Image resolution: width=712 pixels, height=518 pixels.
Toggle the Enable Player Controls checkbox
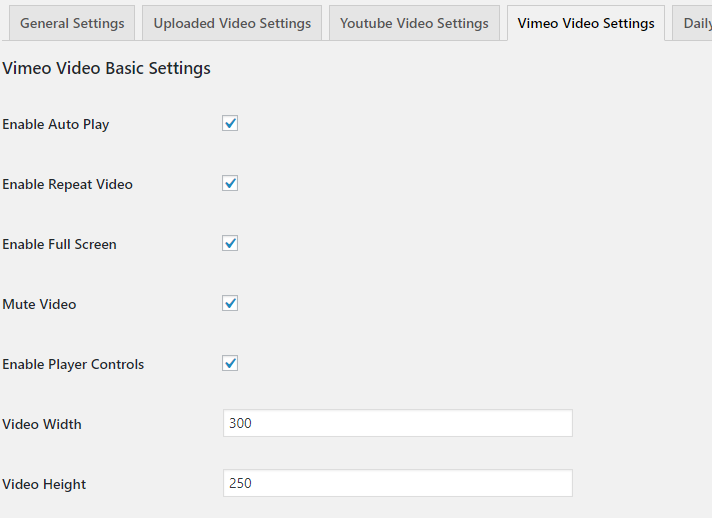pyautogui.click(x=230, y=364)
